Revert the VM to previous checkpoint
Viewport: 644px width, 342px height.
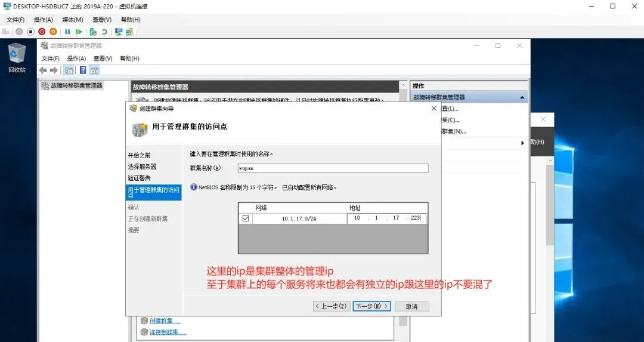(105, 32)
